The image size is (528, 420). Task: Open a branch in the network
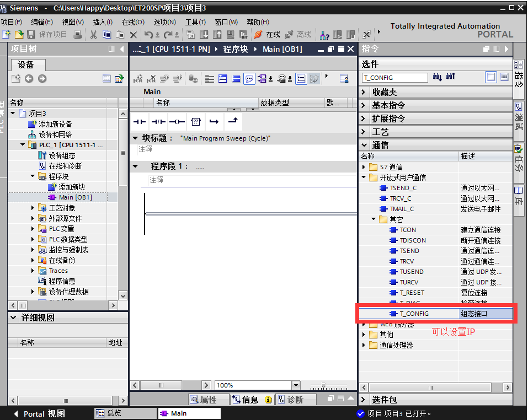[214, 121]
